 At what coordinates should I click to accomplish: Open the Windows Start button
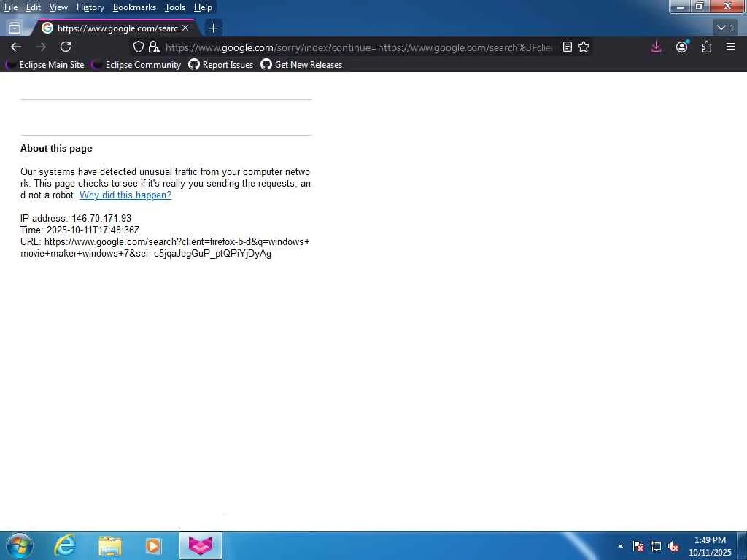19,545
